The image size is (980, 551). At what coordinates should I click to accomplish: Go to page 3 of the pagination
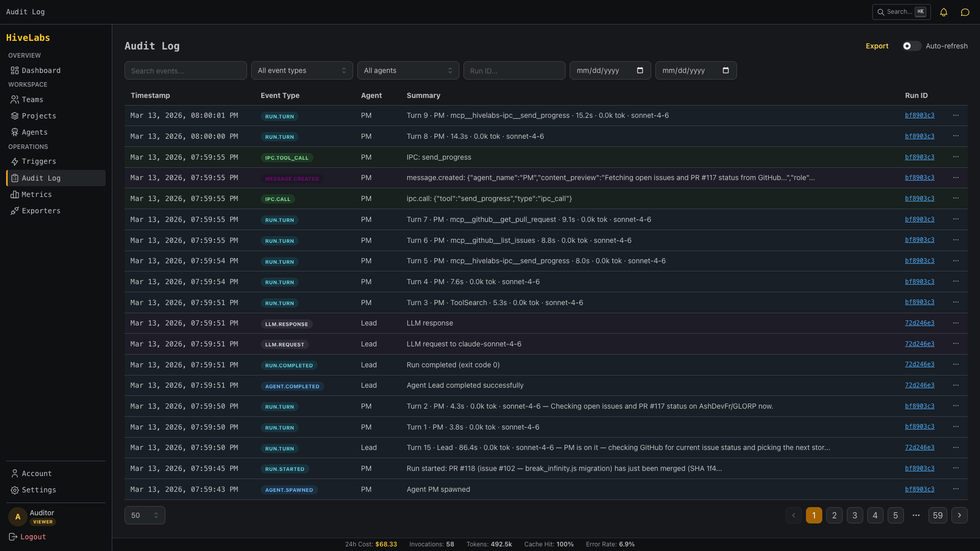(x=854, y=515)
